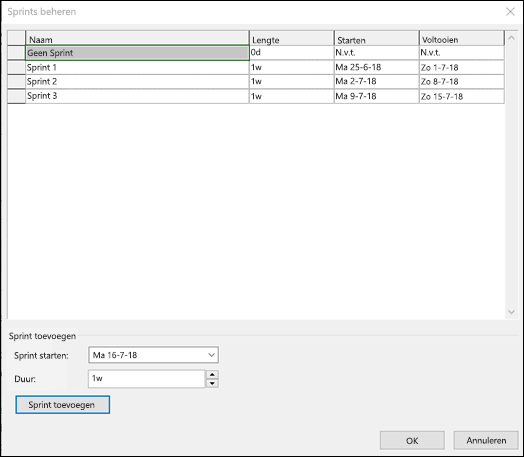Select Geen Sprint's Voltooien cell N.v.t.
The image size is (524, 457).
462,53
